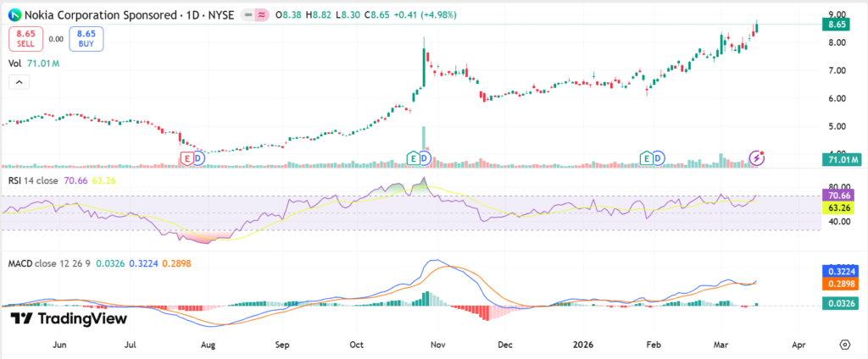Click the dividend 'D' marker in late October
This screenshot has height=359, width=868.
coord(426,158)
